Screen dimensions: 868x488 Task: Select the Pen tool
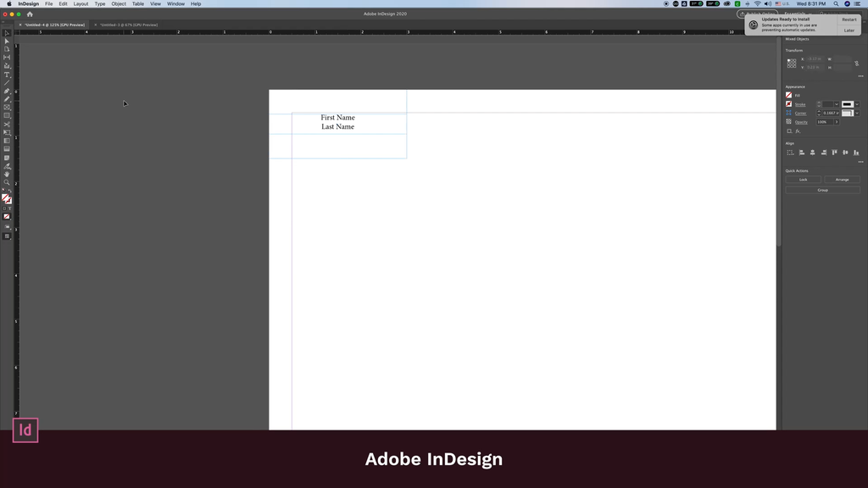[7, 91]
